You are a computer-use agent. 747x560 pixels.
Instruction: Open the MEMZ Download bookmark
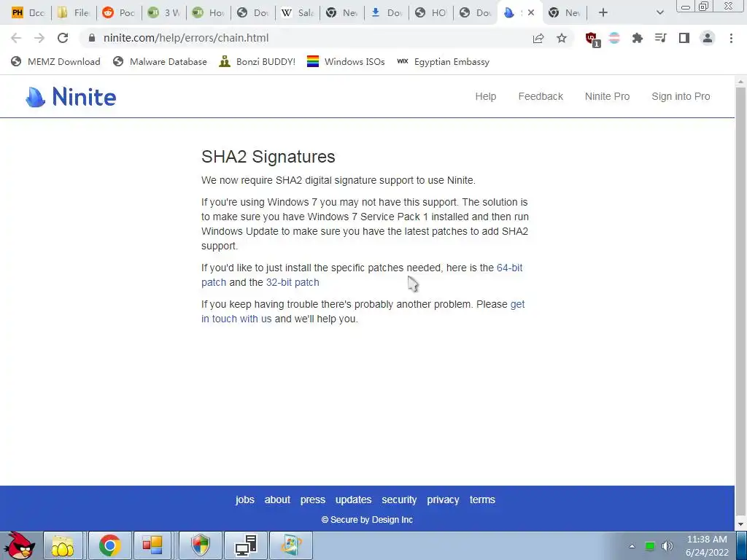coord(55,62)
